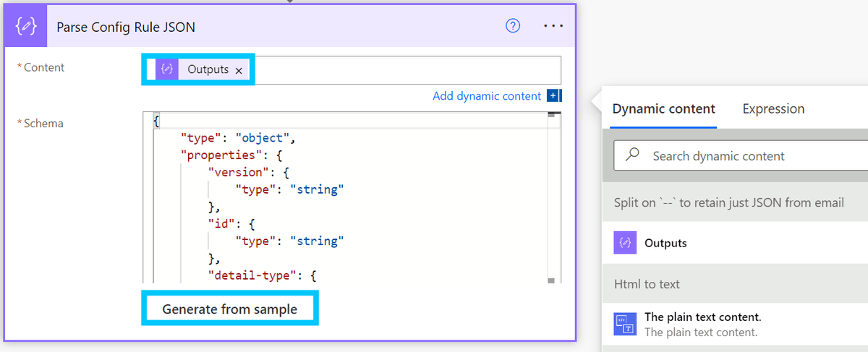
Task: Click the Add dynamic content link
Action: [x=486, y=96]
